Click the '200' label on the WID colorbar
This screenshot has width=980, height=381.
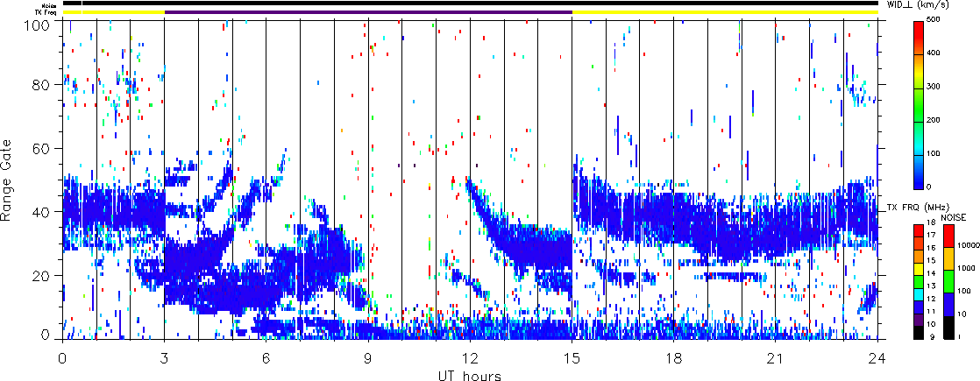coord(935,121)
